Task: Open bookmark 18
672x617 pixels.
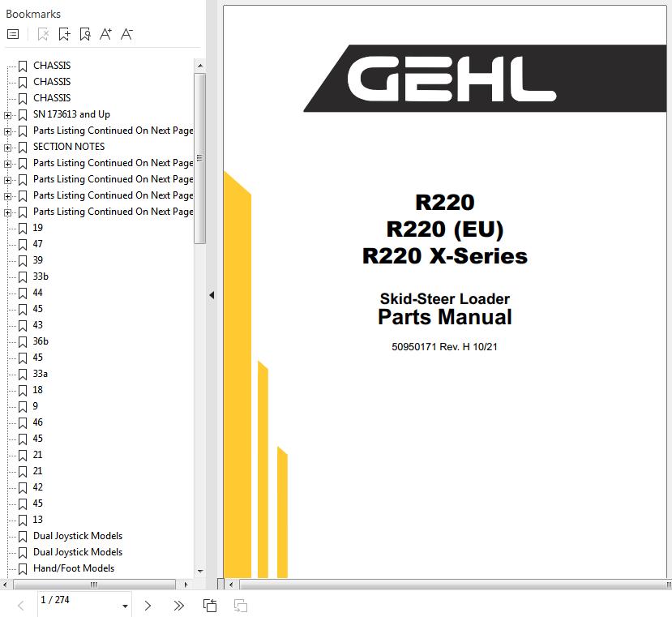Action: [x=38, y=390]
